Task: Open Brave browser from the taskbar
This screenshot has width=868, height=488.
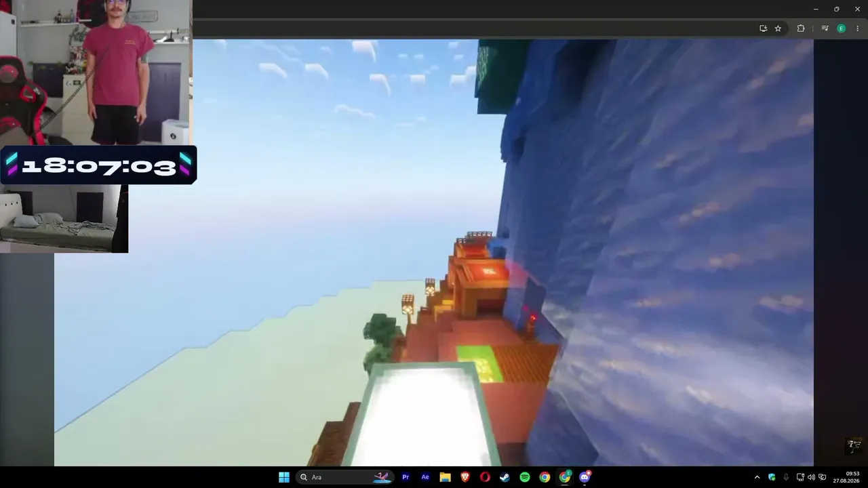Action: [x=465, y=477]
